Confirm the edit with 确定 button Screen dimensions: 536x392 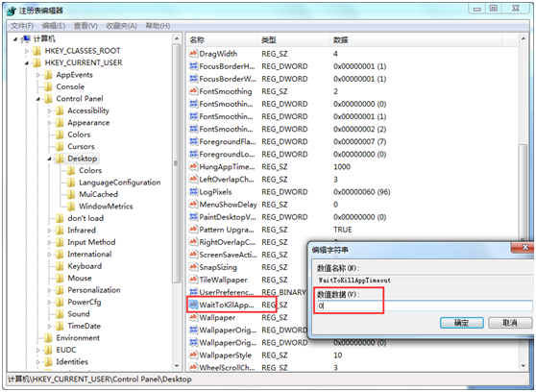pyautogui.click(x=461, y=323)
